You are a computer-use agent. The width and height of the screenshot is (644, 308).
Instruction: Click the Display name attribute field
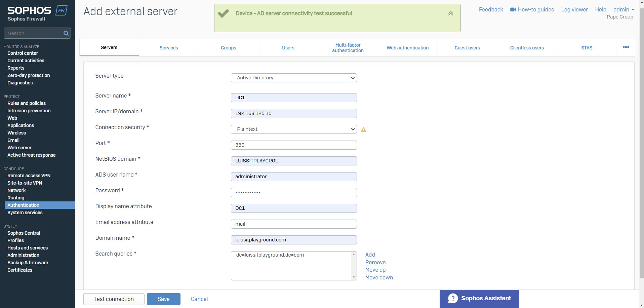click(x=294, y=208)
